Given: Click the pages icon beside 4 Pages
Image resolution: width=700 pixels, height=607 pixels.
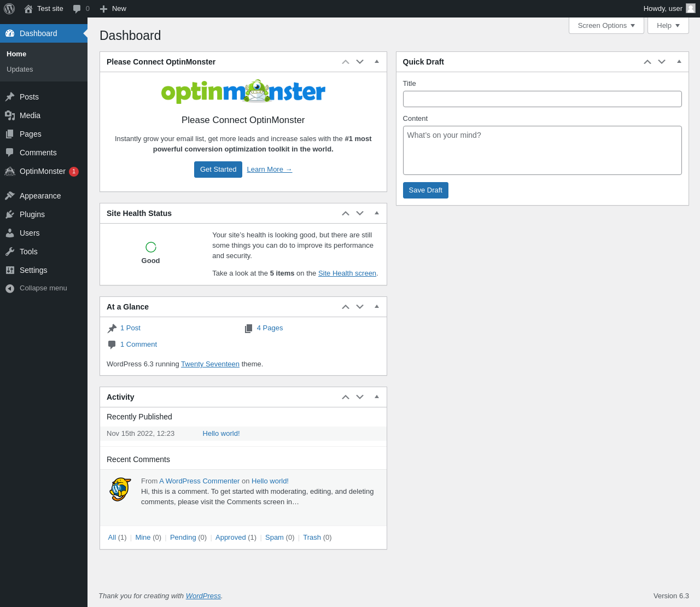Looking at the screenshot, I should coord(249,328).
